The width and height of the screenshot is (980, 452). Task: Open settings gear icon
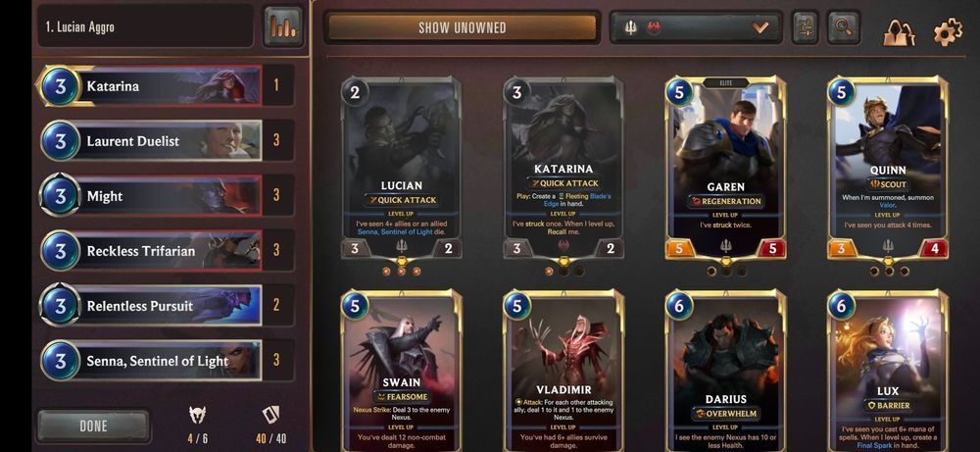coord(948,32)
